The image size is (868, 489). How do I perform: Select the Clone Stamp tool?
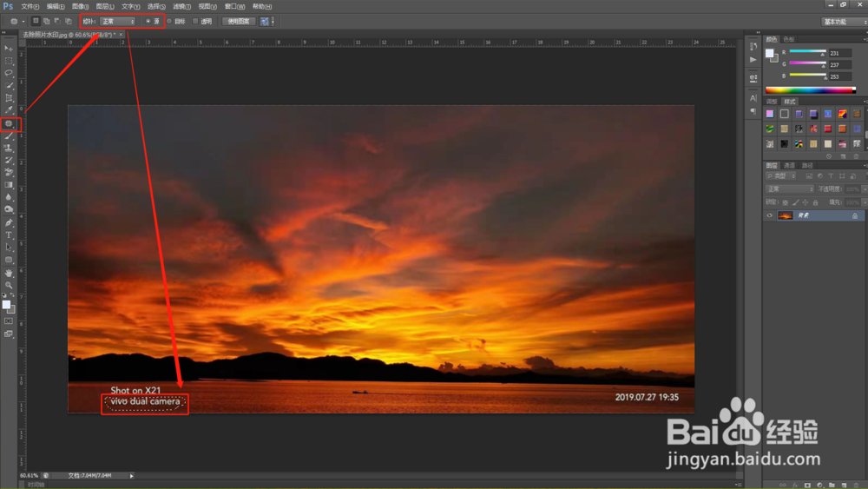pos(9,148)
